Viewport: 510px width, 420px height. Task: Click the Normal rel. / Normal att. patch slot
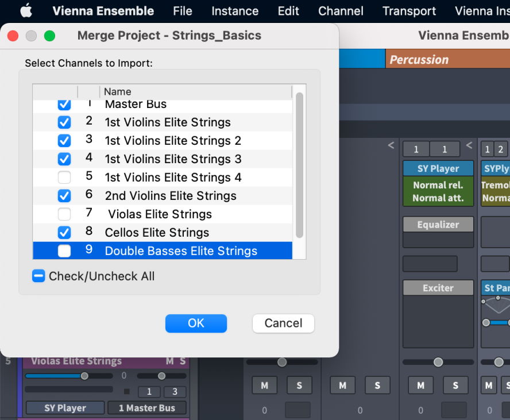438,191
